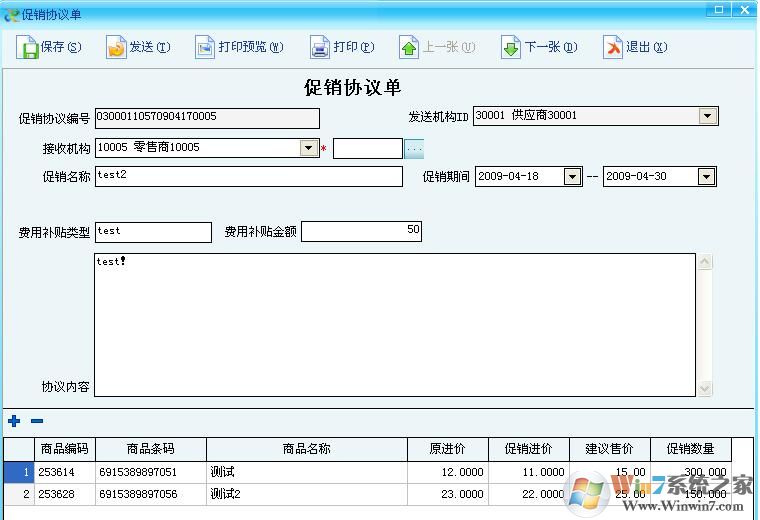760x520 pixels.
Task: Click the 退出 (Exit) toolbar icon
Action: point(613,47)
